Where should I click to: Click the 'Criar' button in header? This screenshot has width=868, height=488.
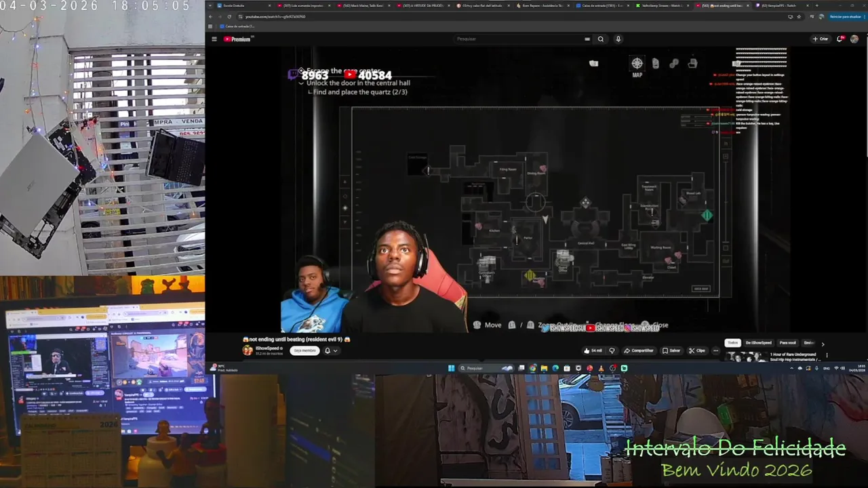pos(821,39)
